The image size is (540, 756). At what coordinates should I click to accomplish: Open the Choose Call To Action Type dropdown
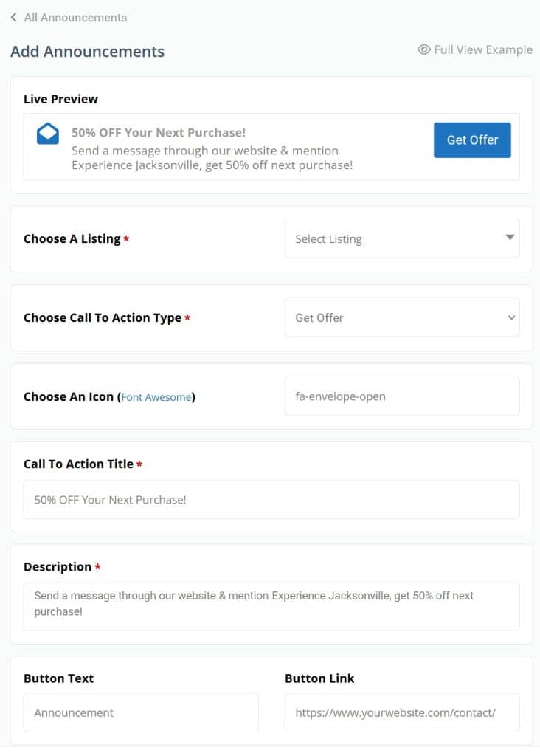(402, 317)
